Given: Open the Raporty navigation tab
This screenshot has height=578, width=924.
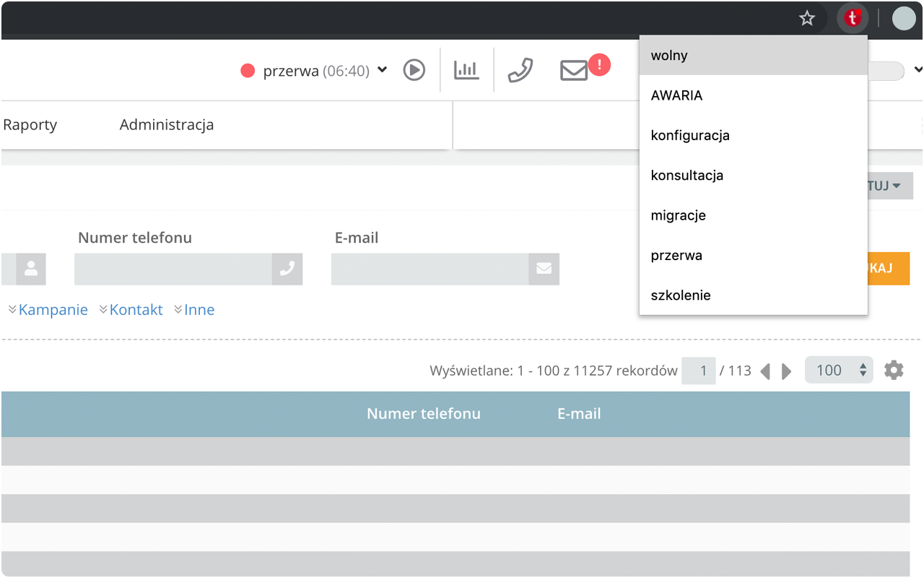Looking at the screenshot, I should coord(30,124).
